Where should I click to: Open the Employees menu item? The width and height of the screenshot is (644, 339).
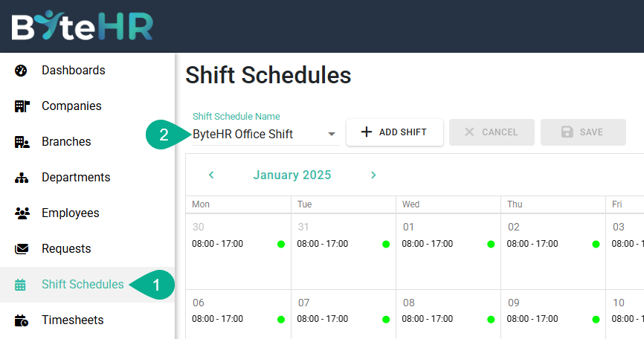click(x=70, y=213)
